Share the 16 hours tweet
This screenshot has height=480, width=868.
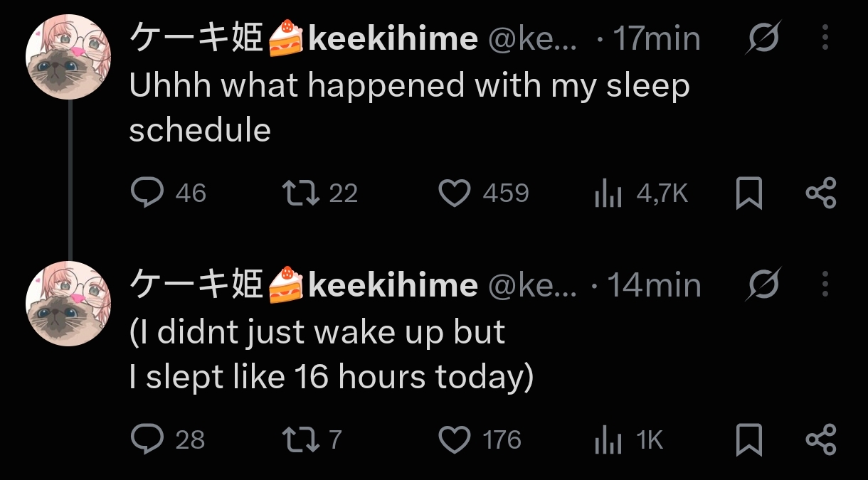[x=820, y=440]
